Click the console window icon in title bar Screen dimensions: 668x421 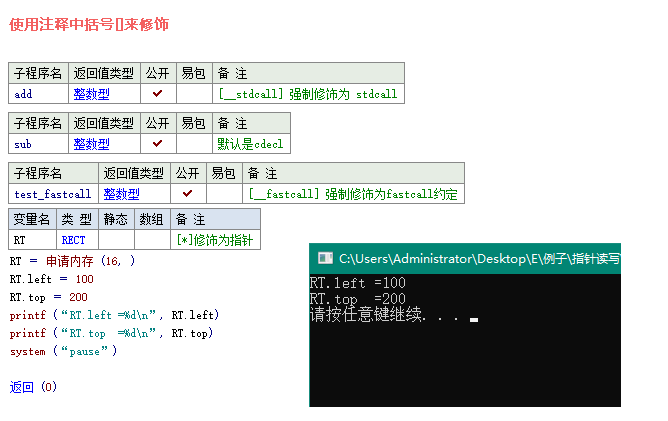pos(325,258)
